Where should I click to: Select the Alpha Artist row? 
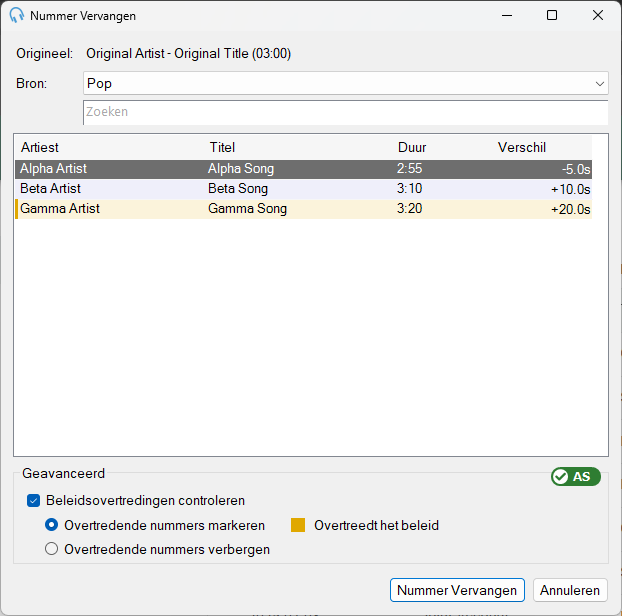[x=303, y=169]
